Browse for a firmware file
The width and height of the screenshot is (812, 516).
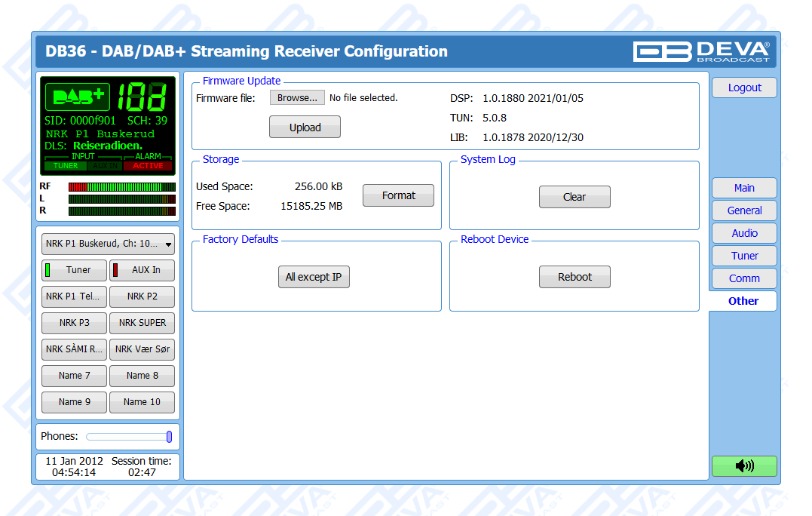point(297,97)
